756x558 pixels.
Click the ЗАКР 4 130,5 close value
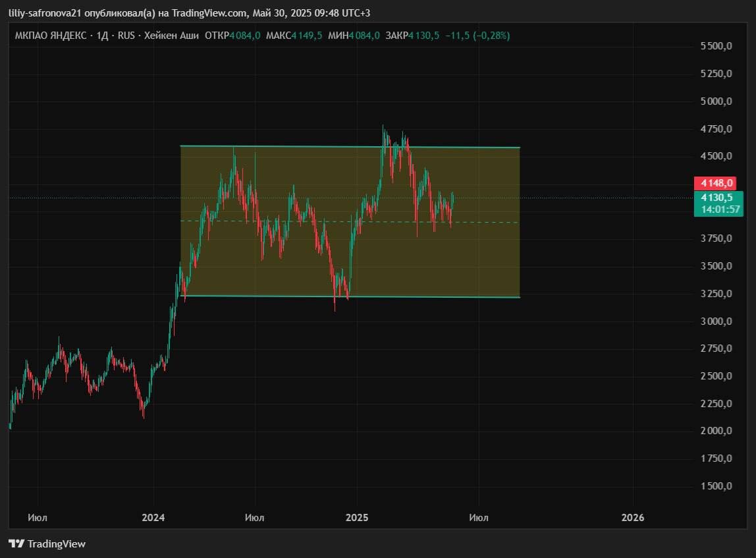(x=412, y=35)
